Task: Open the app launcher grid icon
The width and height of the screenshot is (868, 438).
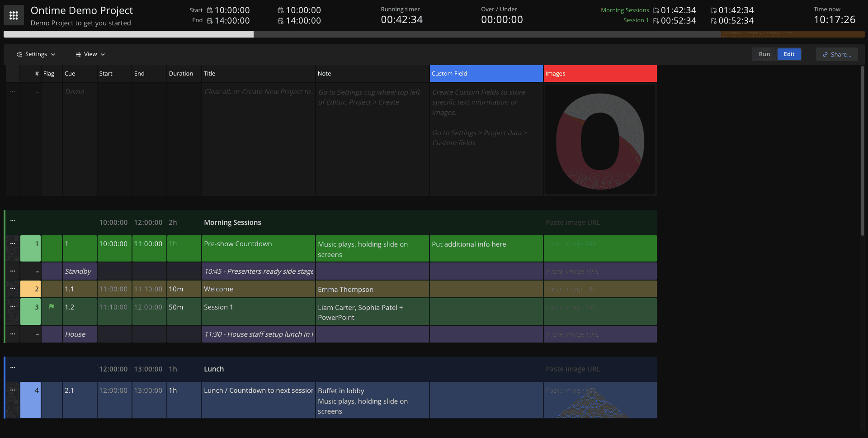Action: tap(13, 15)
